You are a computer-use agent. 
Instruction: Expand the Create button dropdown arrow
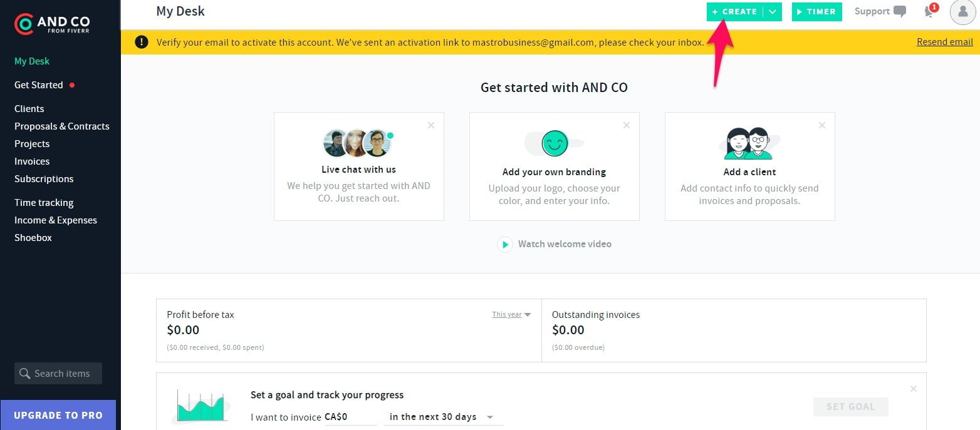tap(773, 12)
